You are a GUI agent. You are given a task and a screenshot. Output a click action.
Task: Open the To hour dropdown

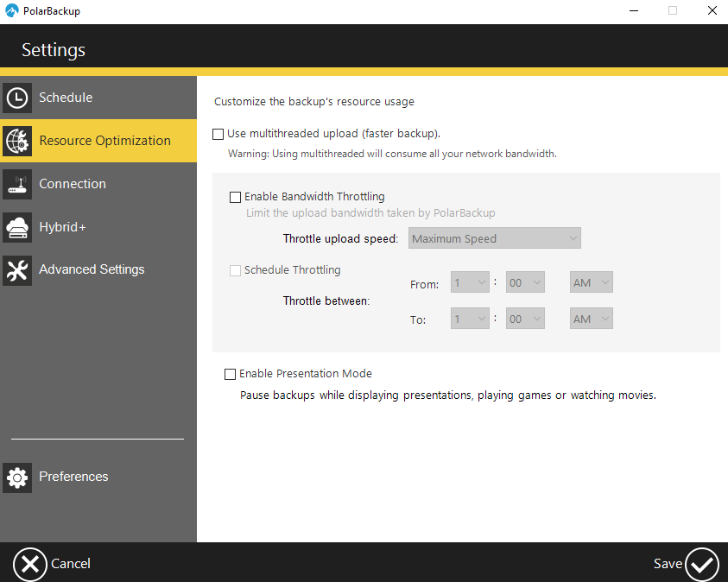tap(470, 319)
